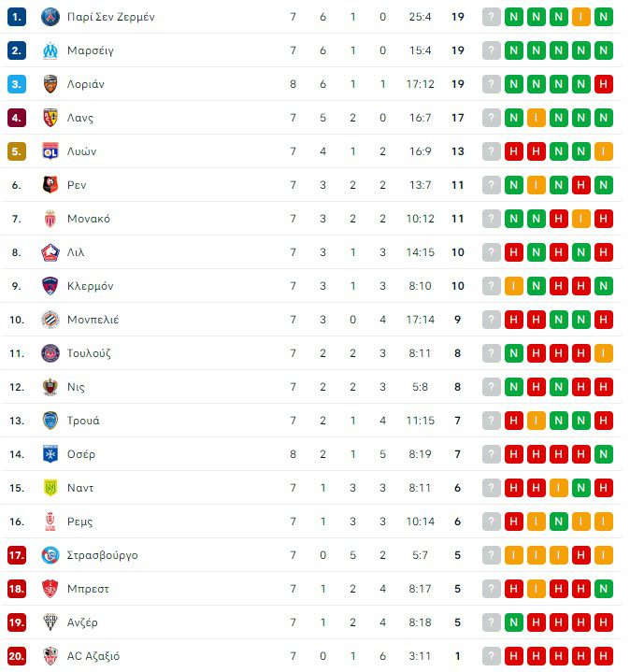
Task: Click the red position 20 badge
Action: 17,656
